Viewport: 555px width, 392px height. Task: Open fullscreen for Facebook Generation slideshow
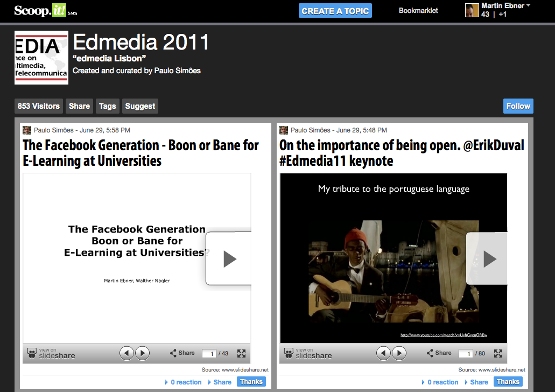[241, 353]
